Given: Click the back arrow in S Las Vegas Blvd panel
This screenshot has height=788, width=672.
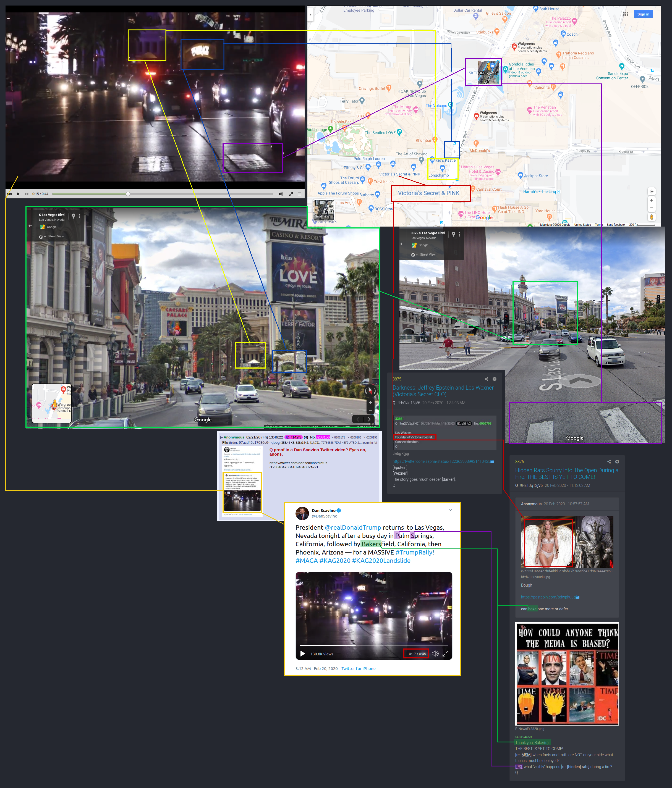Looking at the screenshot, I should [x=30, y=225].
